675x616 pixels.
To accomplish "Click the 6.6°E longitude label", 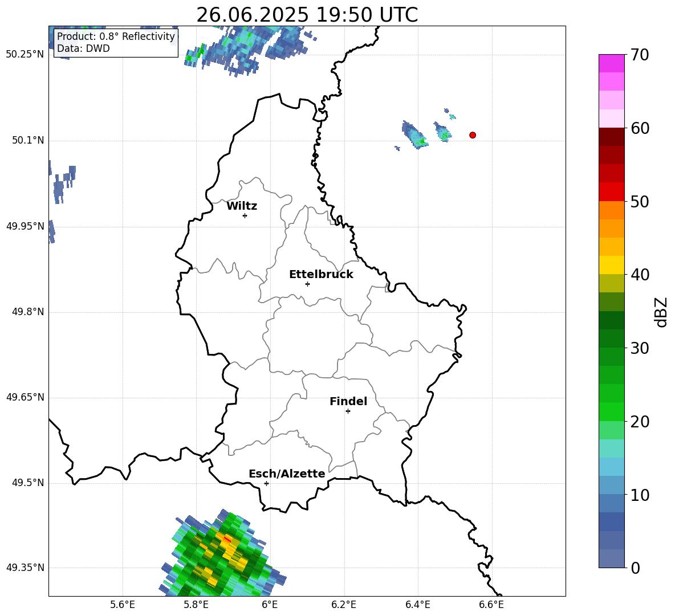I will 491,605.
